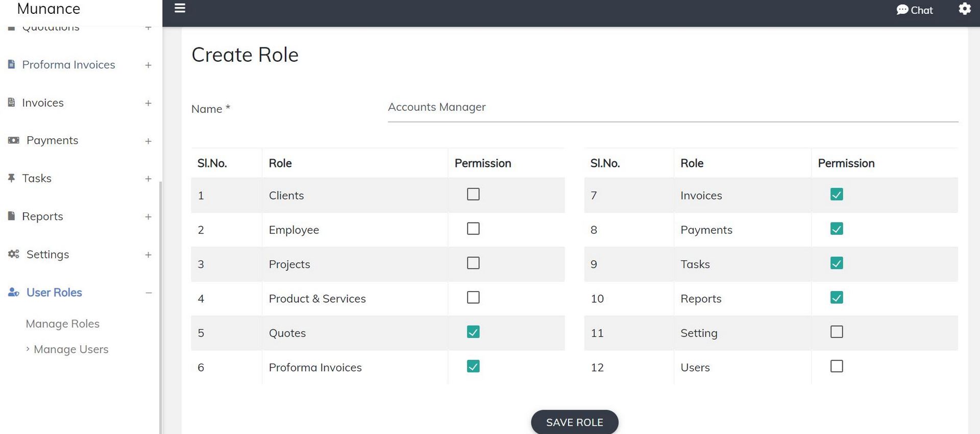This screenshot has height=434, width=980.
Task: Expand Payments menu plus sign
Action: click(x=148, y=141)
